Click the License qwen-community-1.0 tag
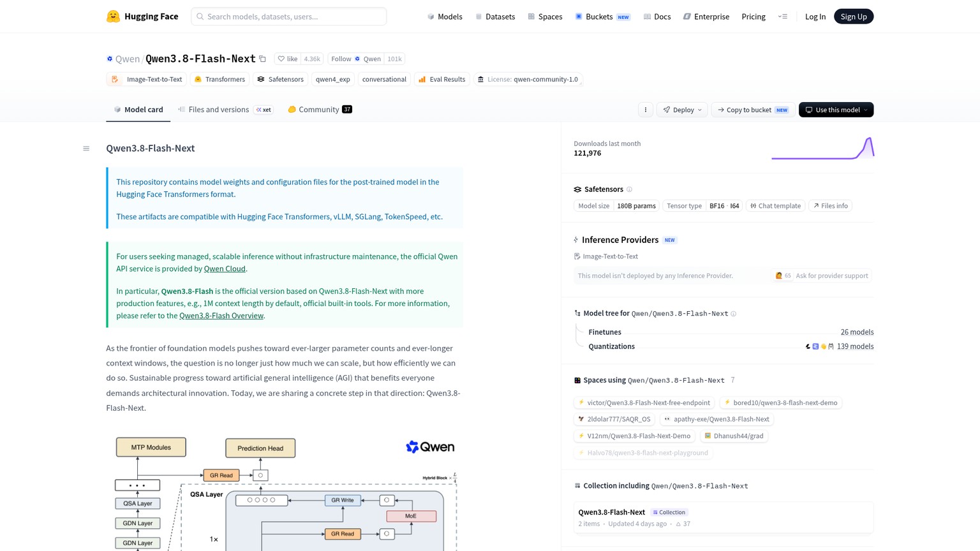 tap(528, 79)
